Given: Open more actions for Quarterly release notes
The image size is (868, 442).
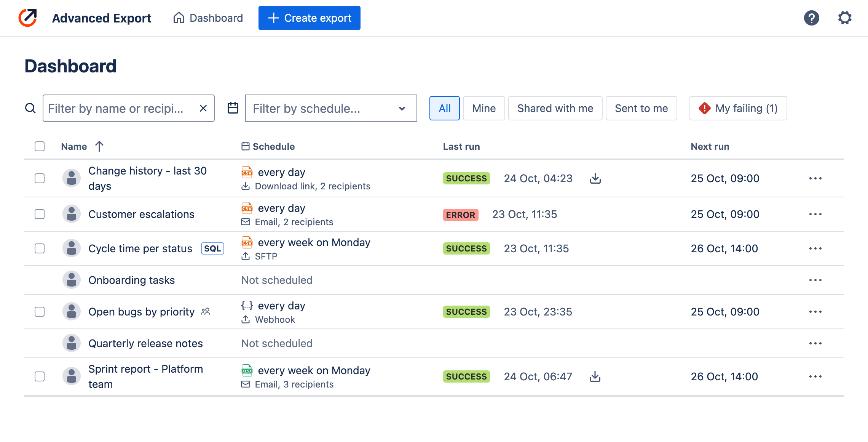Looking at the screenshot, I should click(x=815, y=343).
